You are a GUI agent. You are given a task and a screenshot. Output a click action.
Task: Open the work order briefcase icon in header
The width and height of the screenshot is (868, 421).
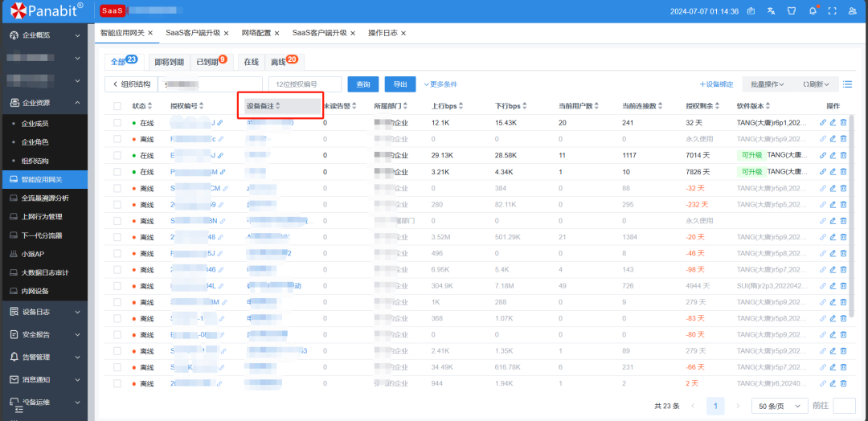coord(751,10)
